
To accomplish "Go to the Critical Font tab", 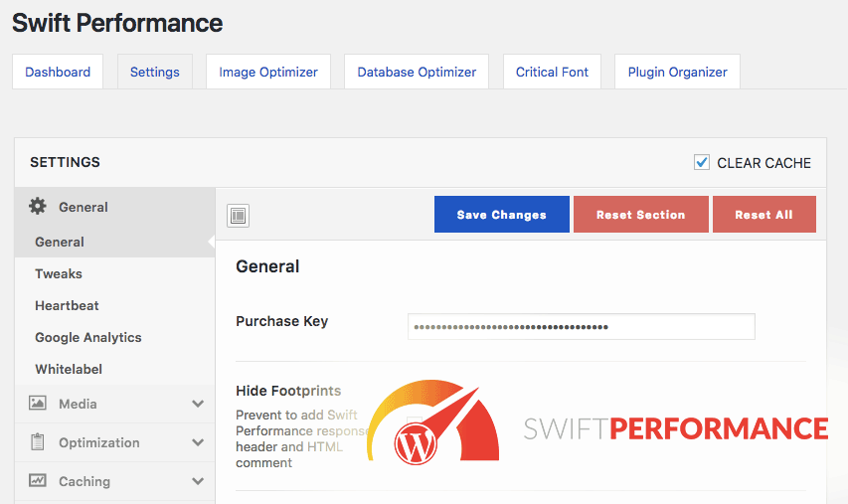I will tap(552, 72).
